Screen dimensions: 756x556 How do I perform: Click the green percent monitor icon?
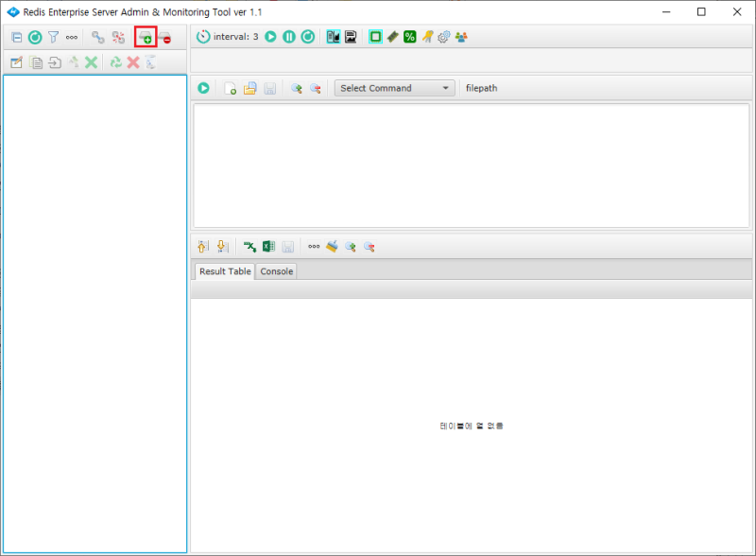pos(409,37)
